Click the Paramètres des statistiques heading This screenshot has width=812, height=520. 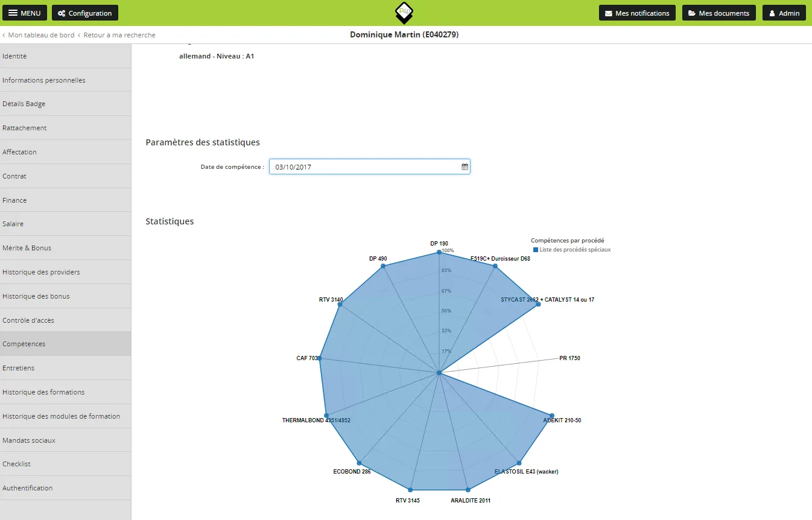pyautogui.click(x=203, y=142)
